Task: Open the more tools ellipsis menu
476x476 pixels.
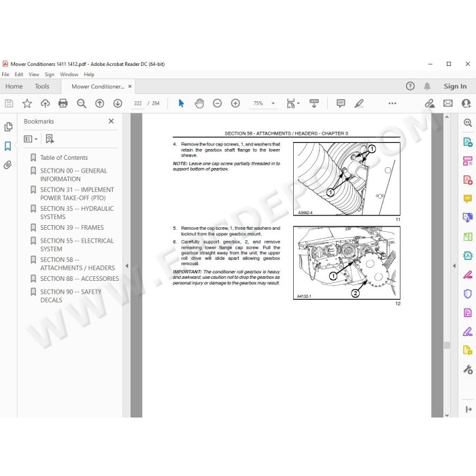Action: point(392,103)
